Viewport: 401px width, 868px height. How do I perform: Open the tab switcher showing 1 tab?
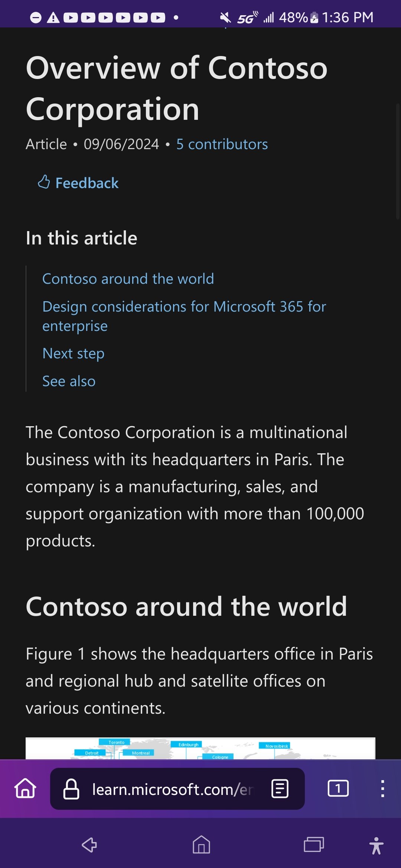click(338, 788)
